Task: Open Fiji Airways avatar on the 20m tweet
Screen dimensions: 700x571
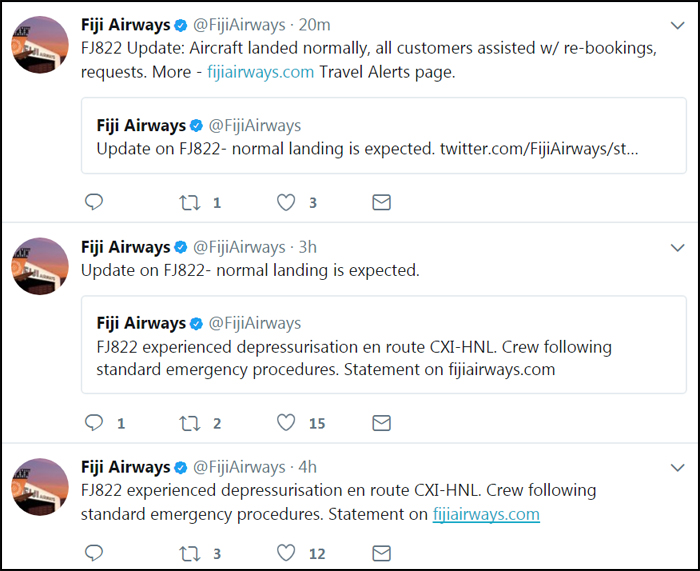Action: pyautogui.click(x=39, y=46)
